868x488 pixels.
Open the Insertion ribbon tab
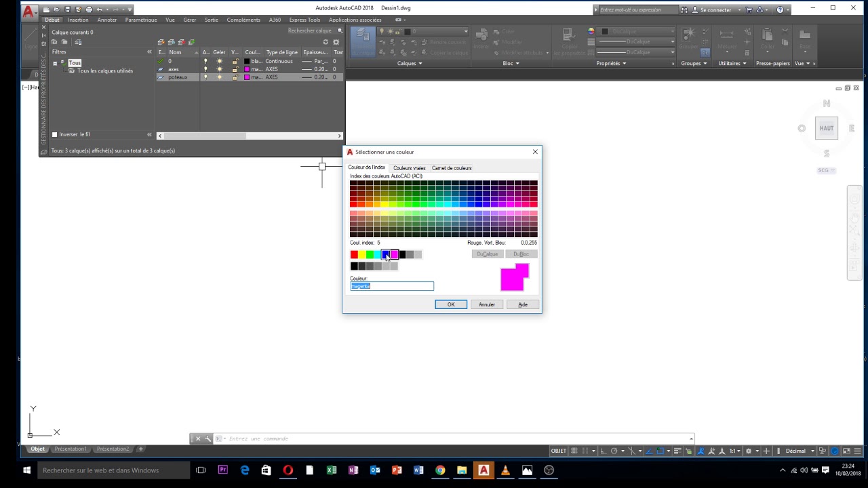tap(78, 20)
